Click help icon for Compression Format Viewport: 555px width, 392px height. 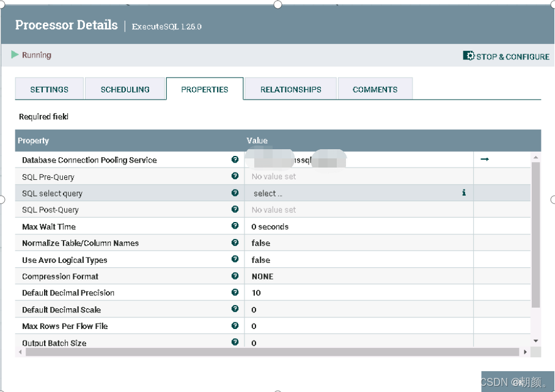[x=235, y=275]
